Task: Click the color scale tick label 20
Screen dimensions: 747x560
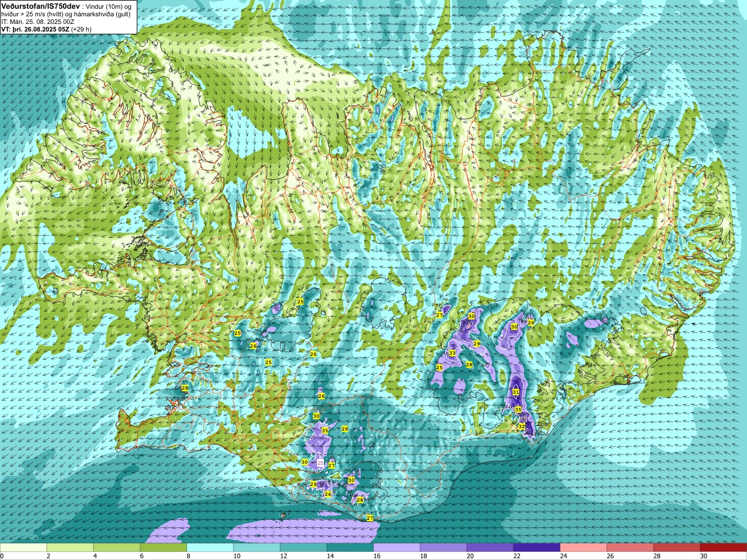Action: (x=470, y=556)
